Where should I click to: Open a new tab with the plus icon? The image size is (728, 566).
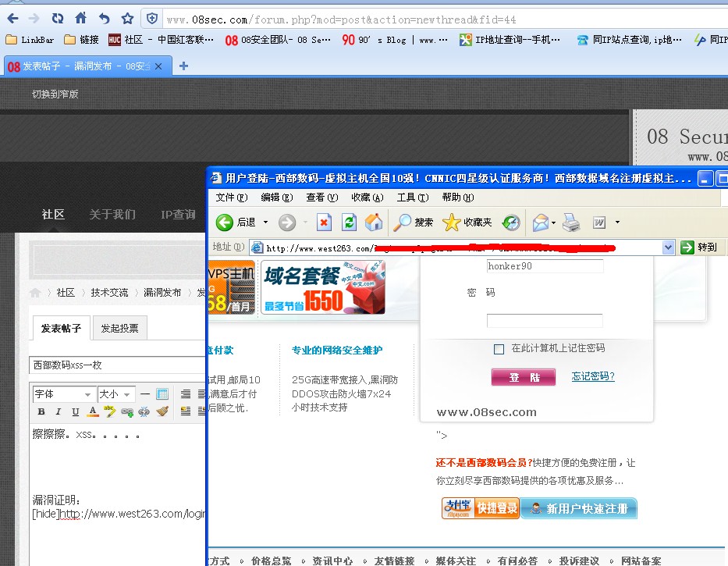(x=183, y=66)
